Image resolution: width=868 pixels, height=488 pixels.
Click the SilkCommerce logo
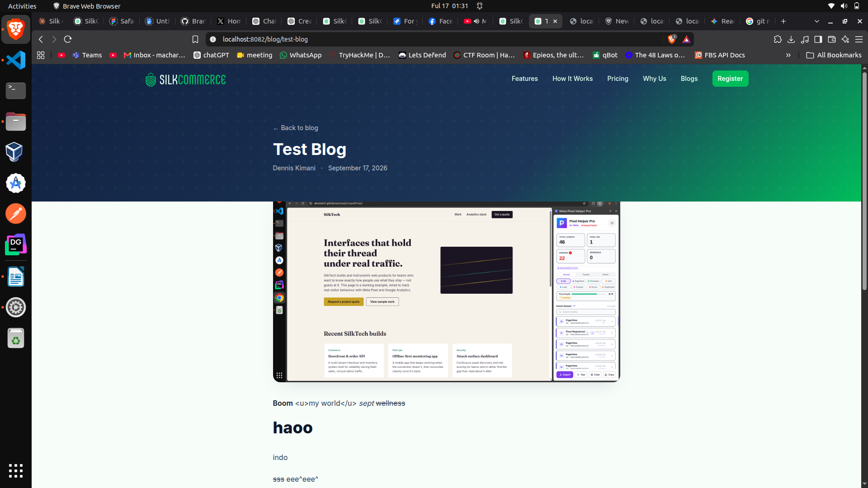185,80
